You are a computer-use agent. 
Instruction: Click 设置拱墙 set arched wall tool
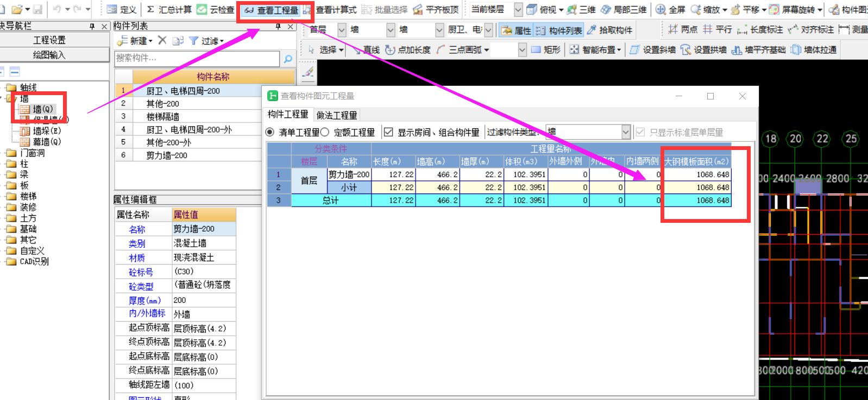tap(703, 49)
